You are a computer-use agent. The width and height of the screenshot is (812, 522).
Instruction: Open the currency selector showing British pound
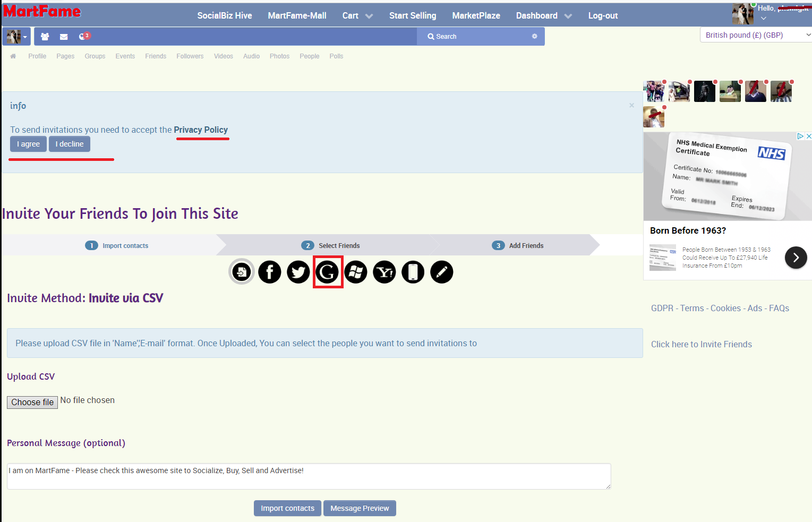(x=755, y=35)
